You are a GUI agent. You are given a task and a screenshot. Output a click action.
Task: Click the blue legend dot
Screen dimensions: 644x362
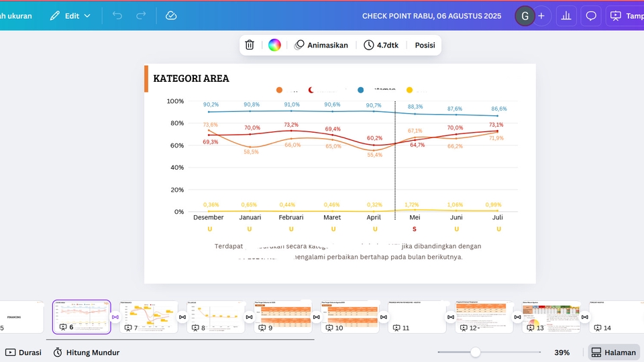click(361, 90)
